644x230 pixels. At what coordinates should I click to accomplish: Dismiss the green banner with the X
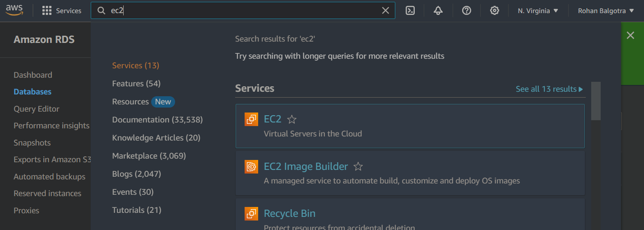(x=630, y=35)
